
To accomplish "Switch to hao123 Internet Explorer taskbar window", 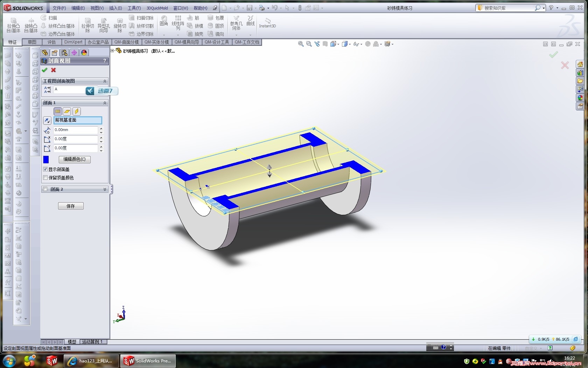I will pos(91,361).
